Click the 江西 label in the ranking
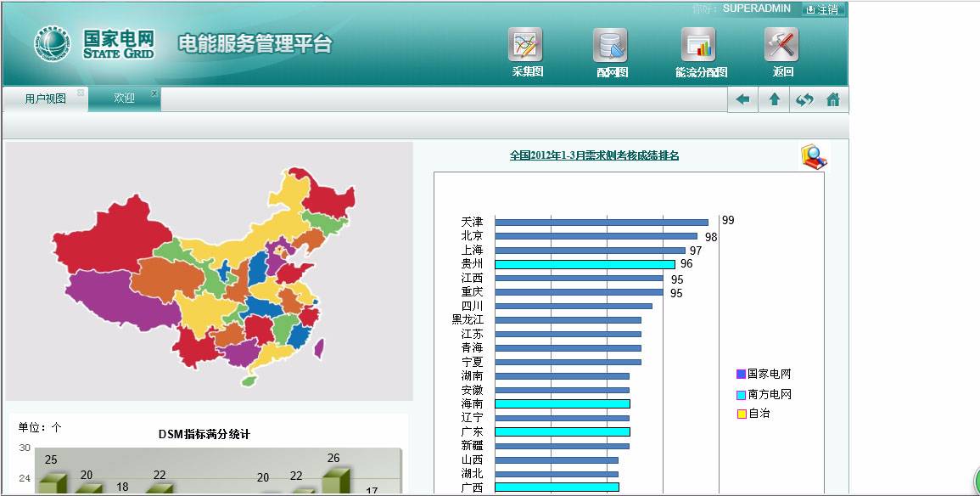This screenshot has width=980, height=496. [x=472, y=278]
